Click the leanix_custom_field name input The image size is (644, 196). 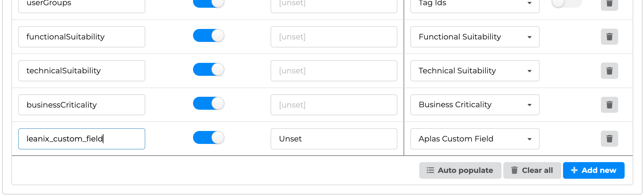81,139
